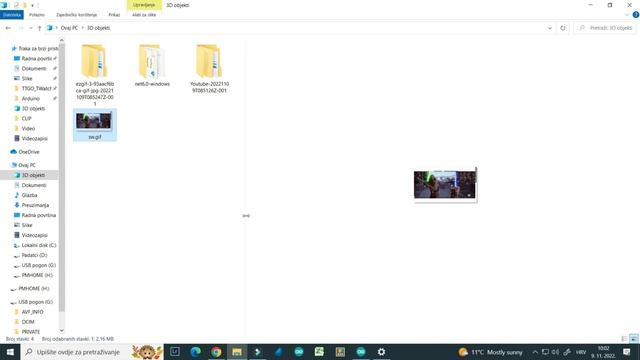Go back using the back arrow
The image size is (640, 360).
[8, 28]
